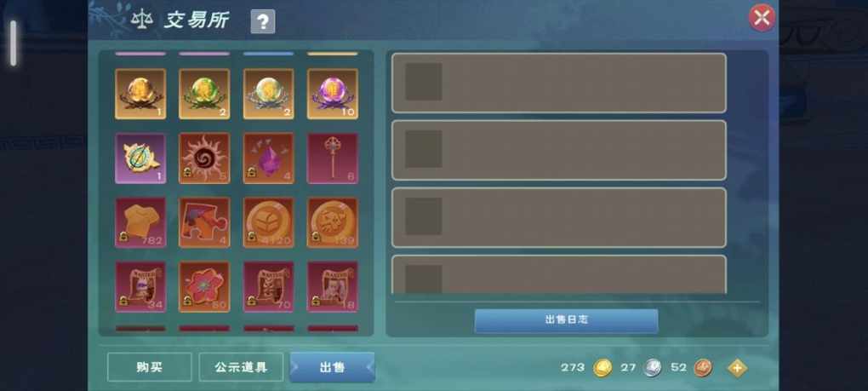Click the gold plus add currency button
The width and height of the screenshot is (868, 391).
(x=737, y=368)
